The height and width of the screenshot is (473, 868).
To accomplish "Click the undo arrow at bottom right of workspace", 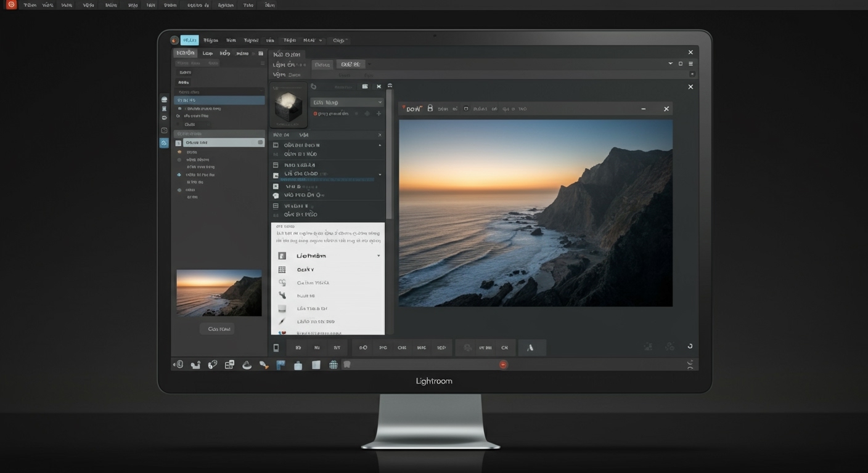I will 690,346.
